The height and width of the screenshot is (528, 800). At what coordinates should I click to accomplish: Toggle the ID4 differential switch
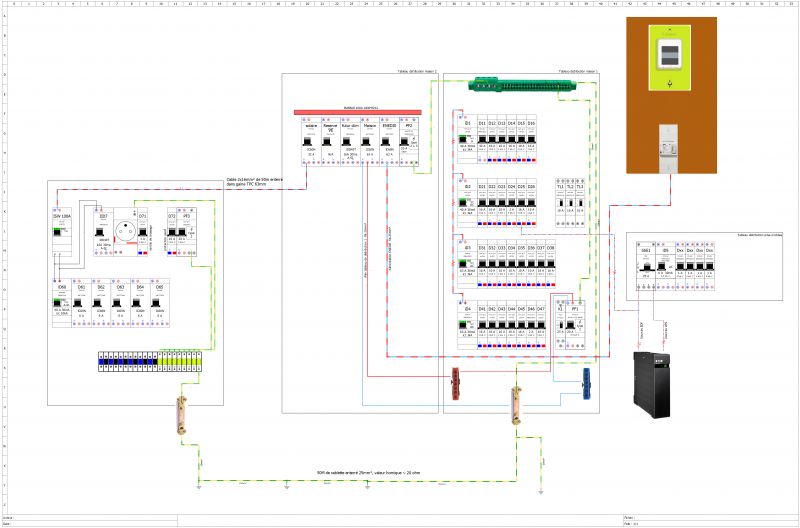pos(465,325)
